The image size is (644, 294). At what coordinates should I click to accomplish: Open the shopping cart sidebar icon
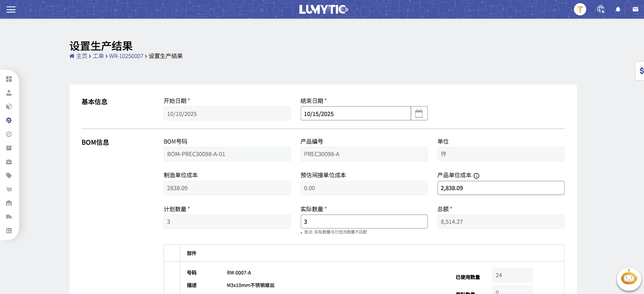click(x=9, y=190)
